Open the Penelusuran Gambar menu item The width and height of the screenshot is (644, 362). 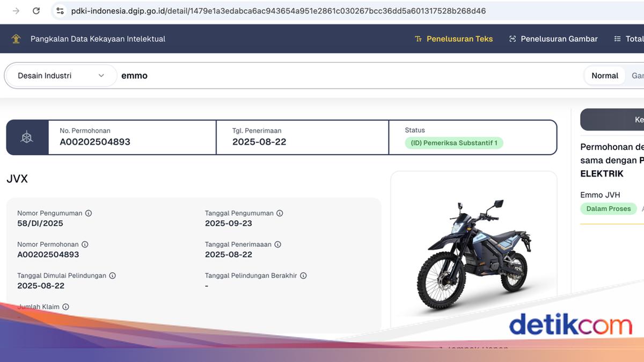point(553,38)
